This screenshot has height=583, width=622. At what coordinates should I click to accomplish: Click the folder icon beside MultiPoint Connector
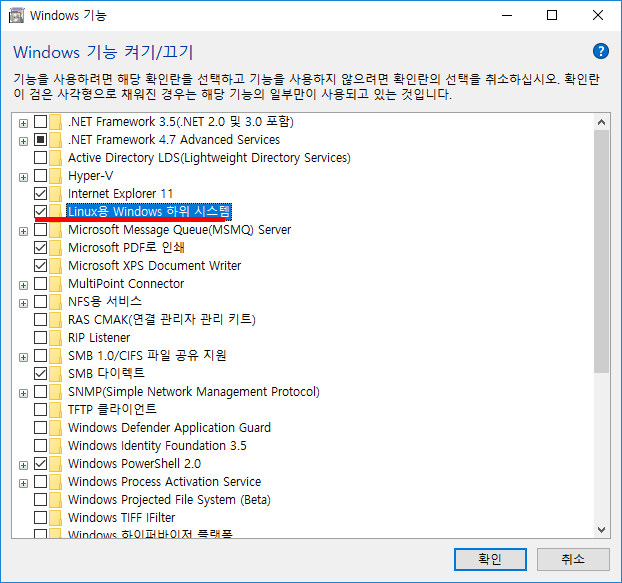[x=56, y=284]
